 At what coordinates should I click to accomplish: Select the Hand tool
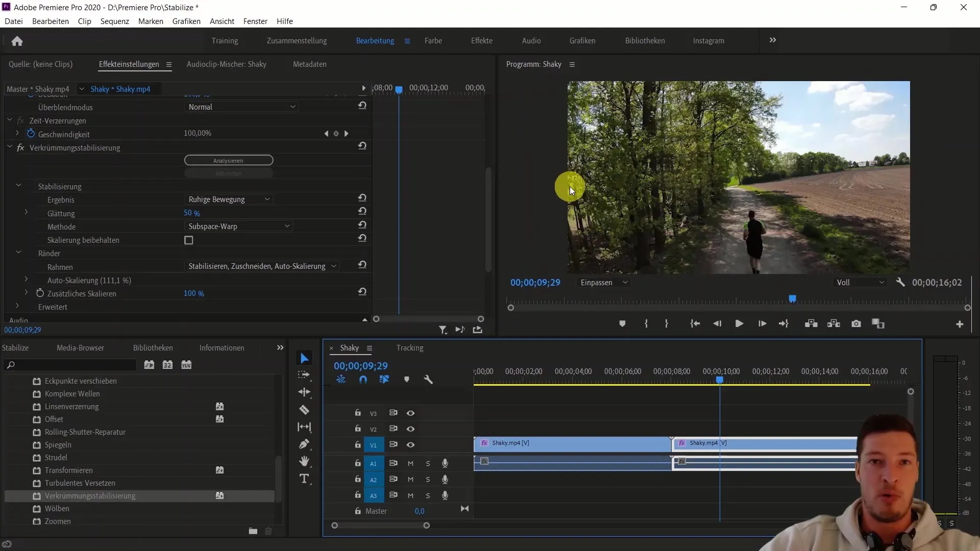point(304,461)
